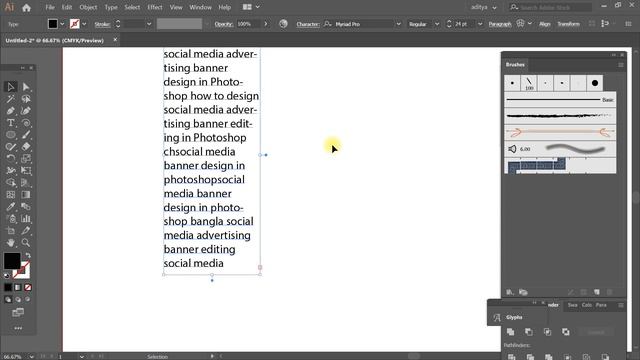Click the Home icon in top bar
The width and height of the screenshot is (640, 360).
click(27, 7)
